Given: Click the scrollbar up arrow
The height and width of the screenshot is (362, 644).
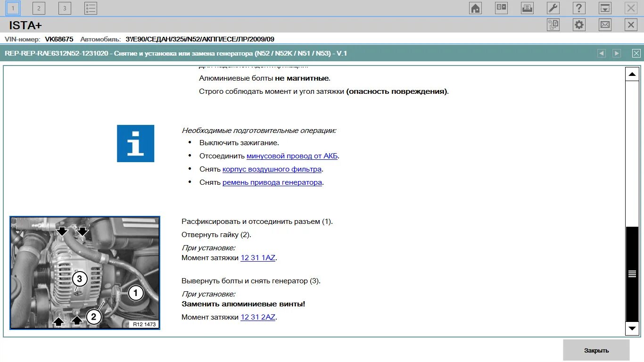Looking at the screenshot, I should 632,74.
